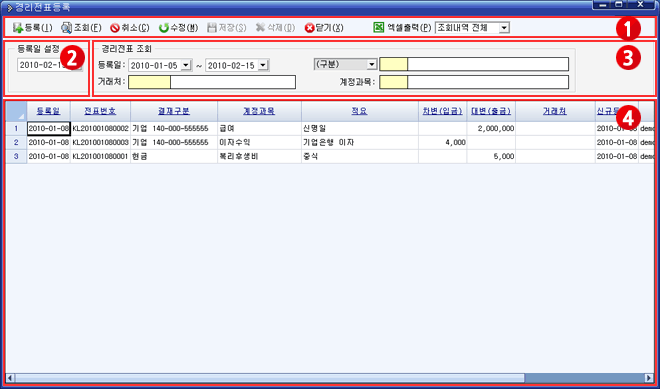Screen dimensions: 660x389
Task: Click the 조회(F) search toolbar icon
Action: 67,28
